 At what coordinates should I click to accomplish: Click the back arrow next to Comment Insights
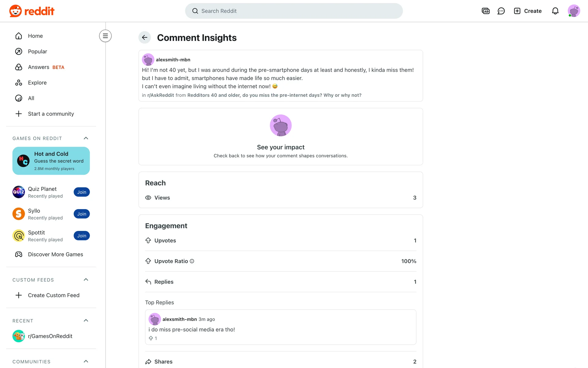145,37
